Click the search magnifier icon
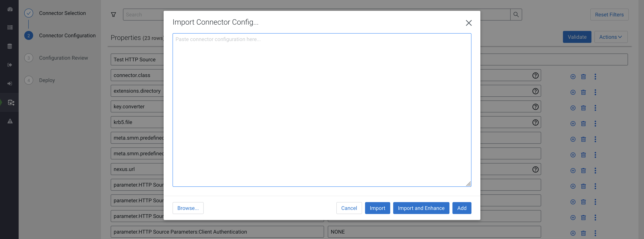The height and width of the screenshot is (239, 644). coord(516,15)
